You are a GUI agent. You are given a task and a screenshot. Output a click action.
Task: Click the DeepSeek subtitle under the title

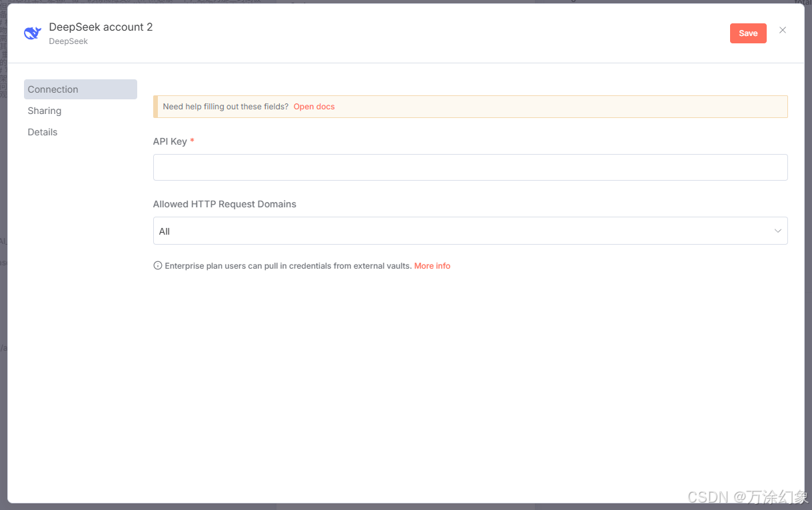[69, 41]
